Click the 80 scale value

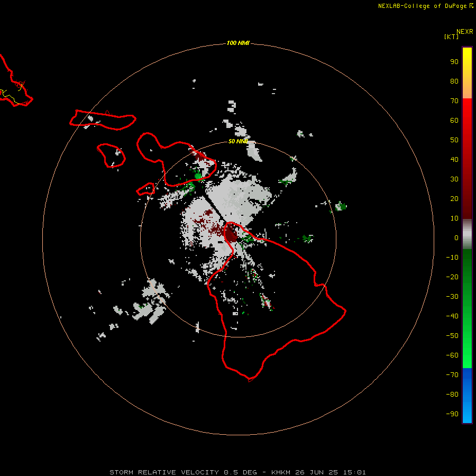(454, 81)
